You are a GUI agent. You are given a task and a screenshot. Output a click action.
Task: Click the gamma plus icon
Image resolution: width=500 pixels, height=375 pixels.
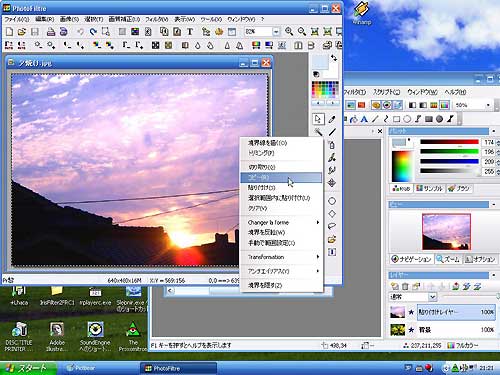139,45
